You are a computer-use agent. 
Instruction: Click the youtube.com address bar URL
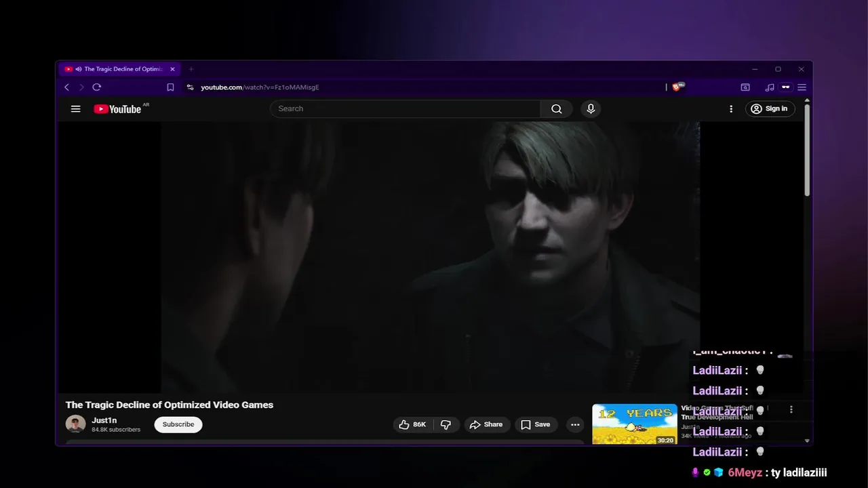coord(260,87)
